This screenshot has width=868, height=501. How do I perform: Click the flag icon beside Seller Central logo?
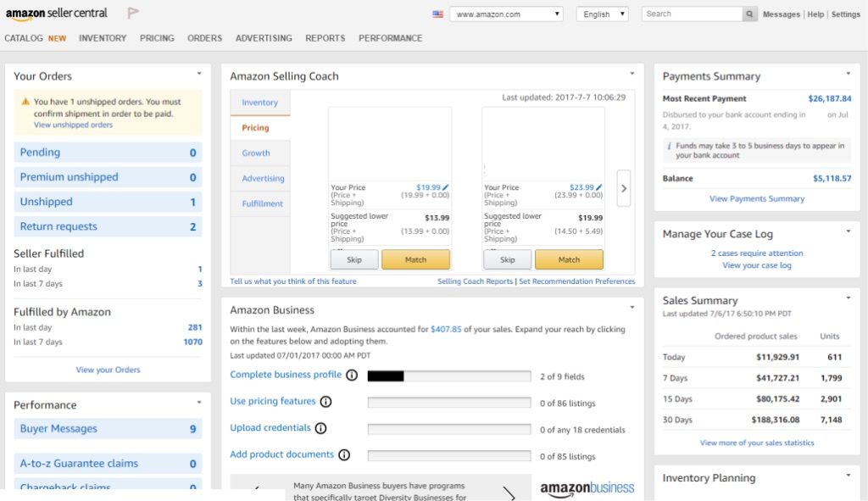133,13
